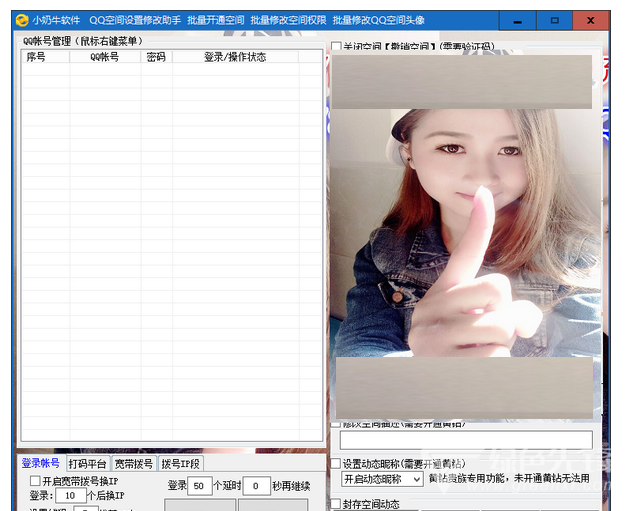Click the 小奶牛软件 title bar logo icon
Viewport: 635px width, 511px height.
22,20
